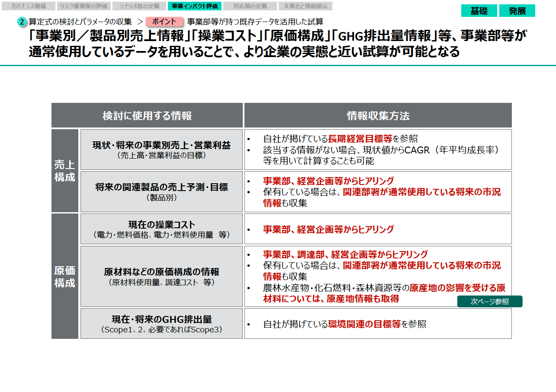Switch to the 文書化と情報開示 tab
This screenshot has height=392, width=556.
305,6
